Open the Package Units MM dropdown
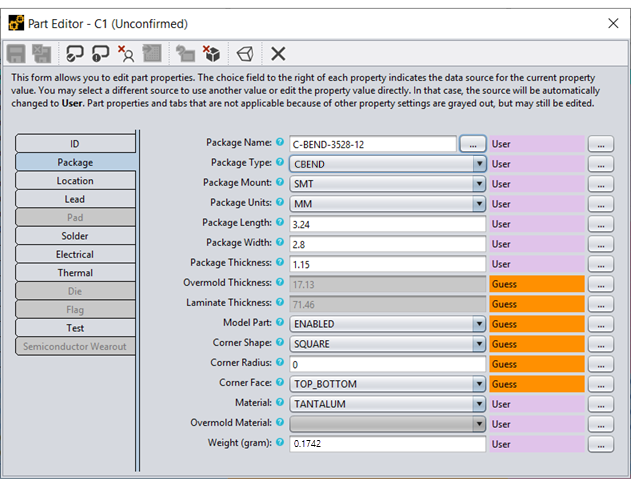The image size is (631, 498). pos(388,204)
